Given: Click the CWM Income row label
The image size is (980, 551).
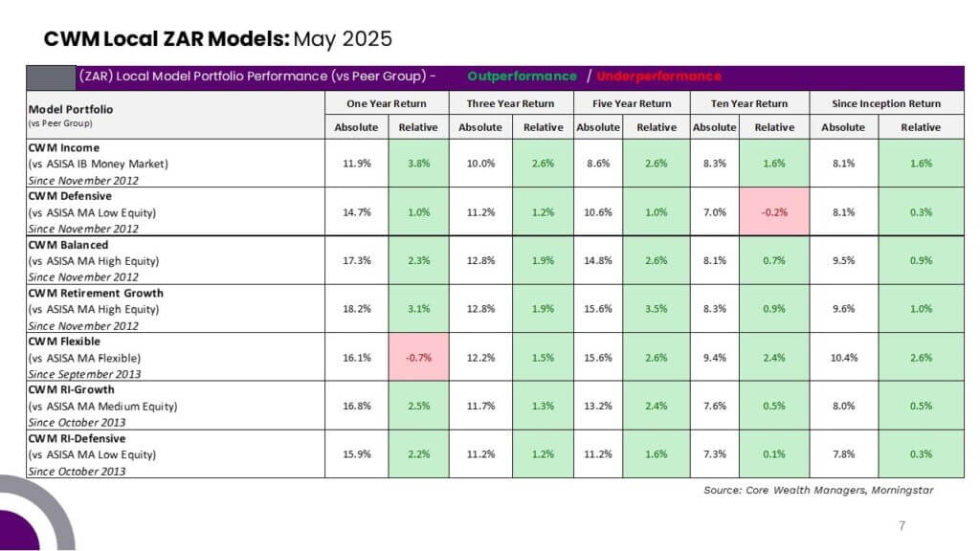Looking at the screenshot, I should tap(64, 148).
